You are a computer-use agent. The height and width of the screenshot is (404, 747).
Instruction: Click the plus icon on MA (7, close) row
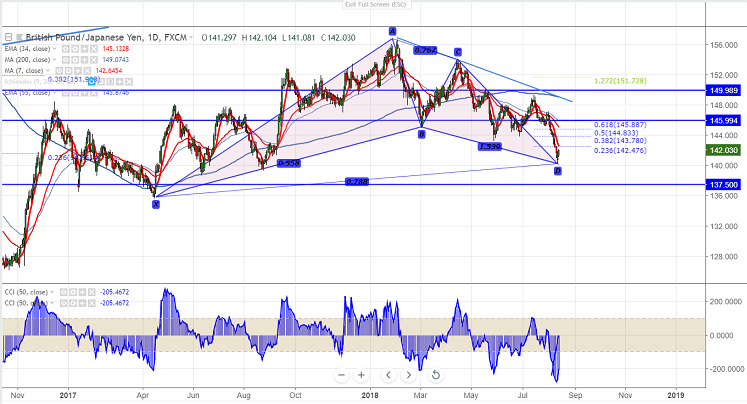(x=78, y=71)
